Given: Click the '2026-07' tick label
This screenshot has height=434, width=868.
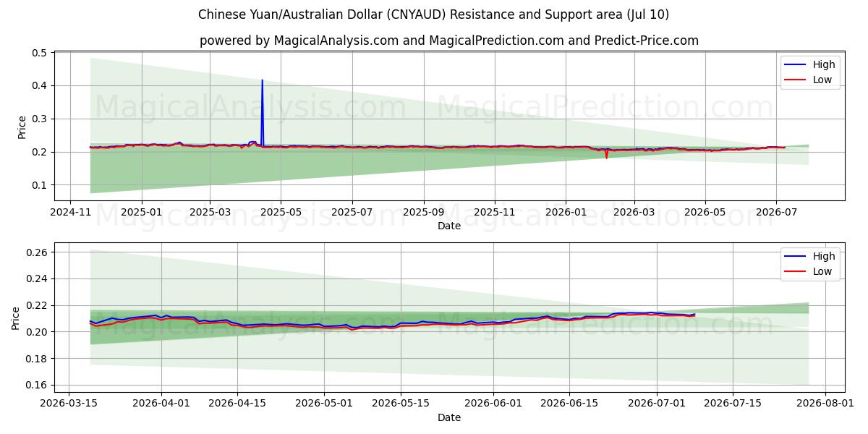Looking at the screenshot, I should click(x=775, y=212).
